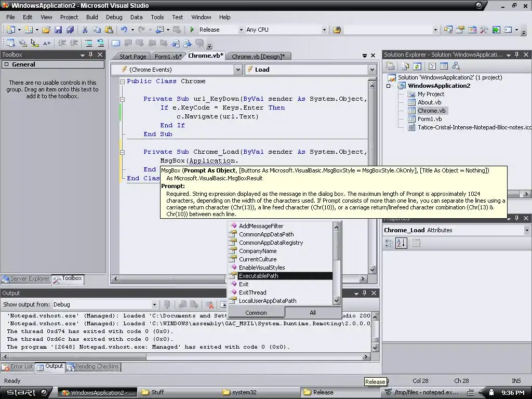This screenshot has height=399, width=532.
Task: Comment out selected lines with the toolbar icon
Action: click(88, 43)
